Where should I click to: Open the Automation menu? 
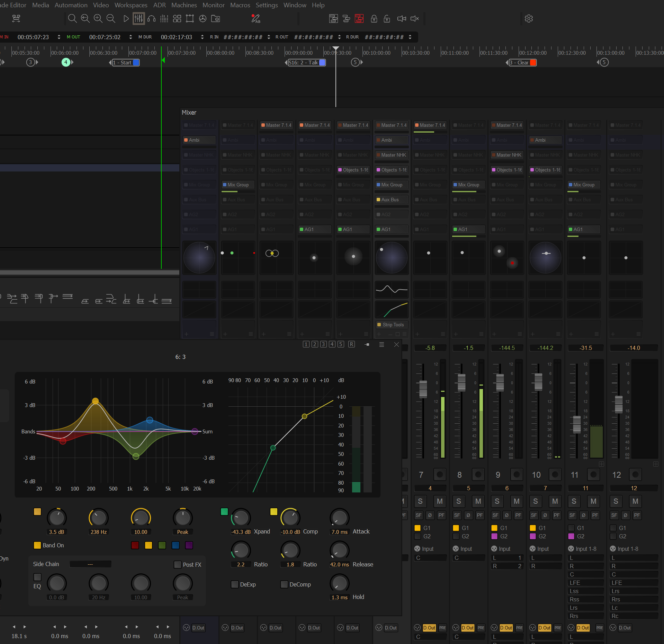tap(71, 5)
